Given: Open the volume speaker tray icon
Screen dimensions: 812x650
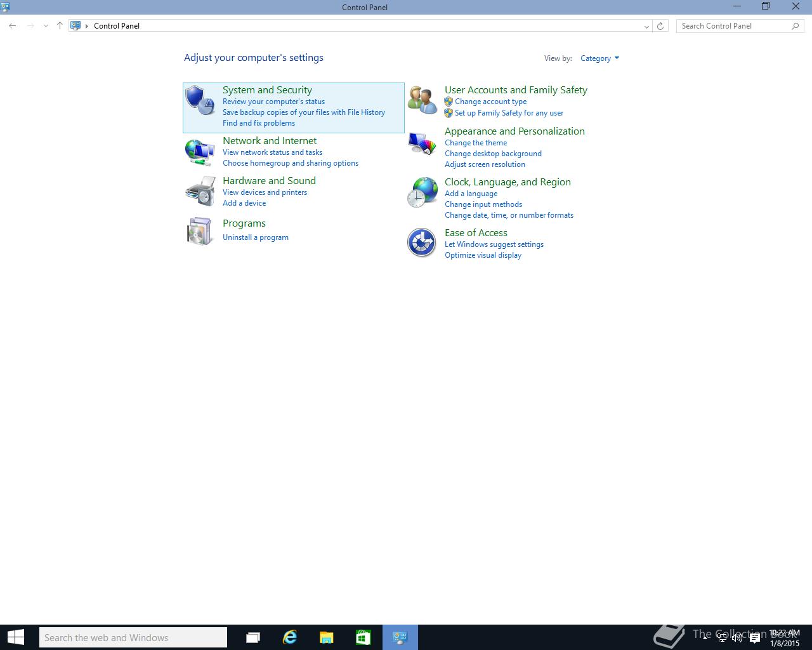Looking at the screenshot, I should (x=737, y=638).
